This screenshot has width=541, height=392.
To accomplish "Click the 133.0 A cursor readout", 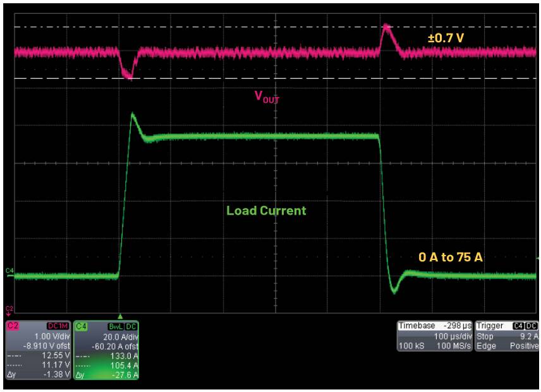I will pyautogui.click(x=125, y=356).
